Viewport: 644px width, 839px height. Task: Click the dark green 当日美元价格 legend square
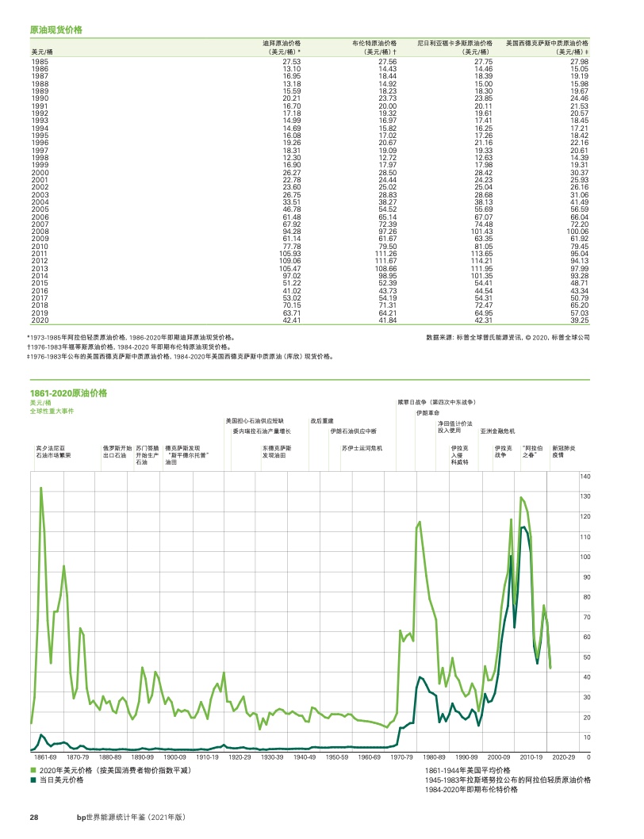(x=33, y=780)
